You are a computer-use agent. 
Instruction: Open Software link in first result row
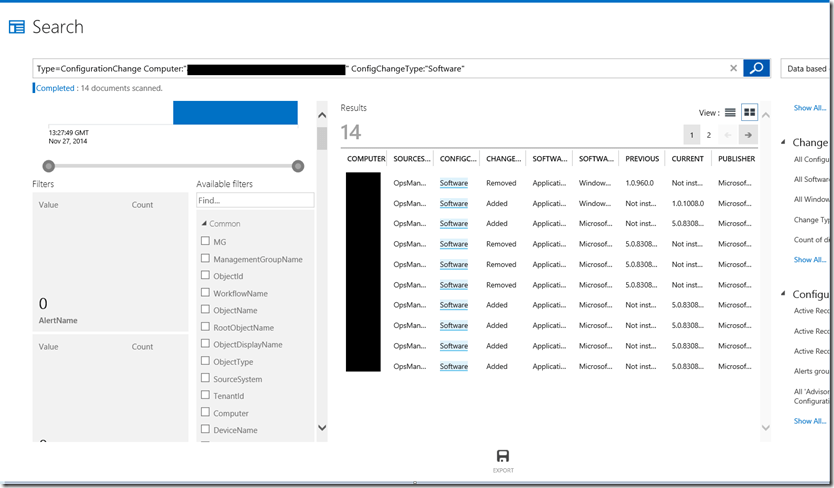pyautogui.click(x=453, y=183)
